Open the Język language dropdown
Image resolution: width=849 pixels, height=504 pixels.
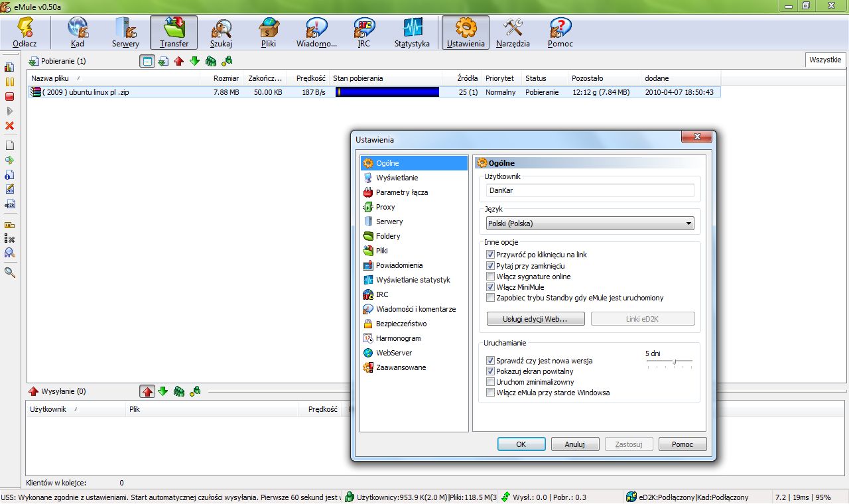click(590, 223)
